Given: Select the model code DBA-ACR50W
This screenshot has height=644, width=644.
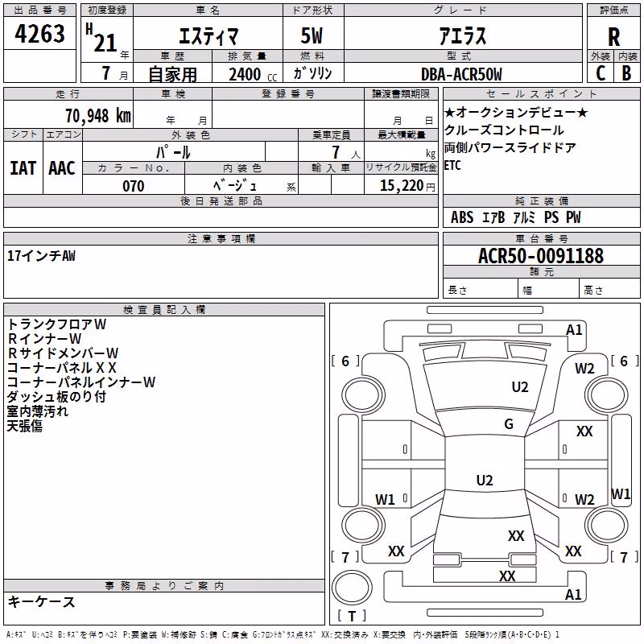Looking at the screenshot, I should click(x=461, y=74).
